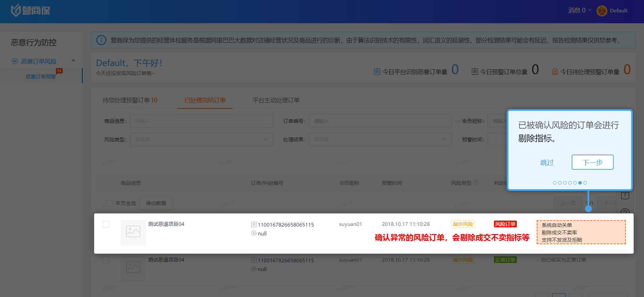Click 跳过 to skip the tour
The width and height of the screenshot is (644, 297).
tap(547, 163)
